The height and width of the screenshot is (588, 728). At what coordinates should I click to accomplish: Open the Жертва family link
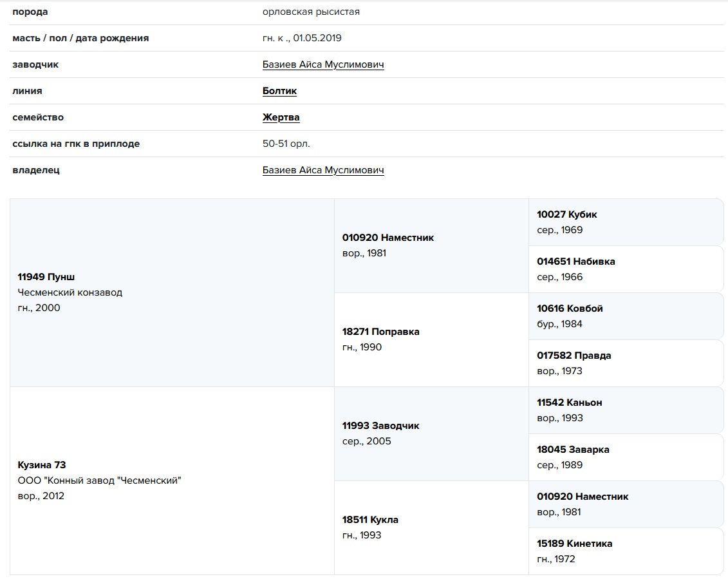[281, 117]
